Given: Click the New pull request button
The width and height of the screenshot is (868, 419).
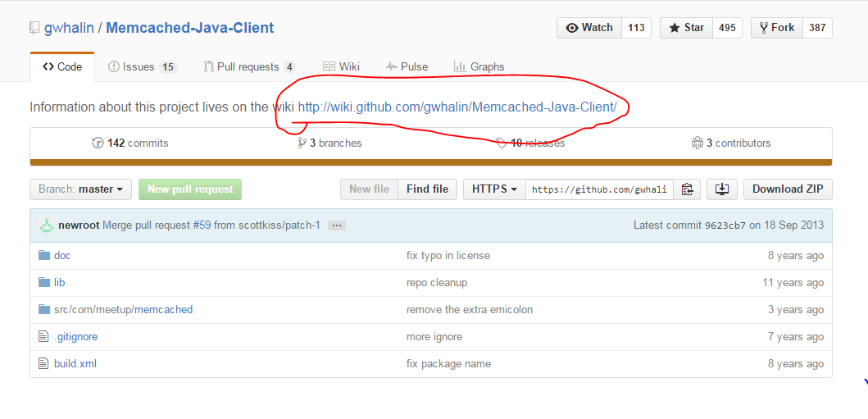Looking at the screenshot, I should (190, 189).
